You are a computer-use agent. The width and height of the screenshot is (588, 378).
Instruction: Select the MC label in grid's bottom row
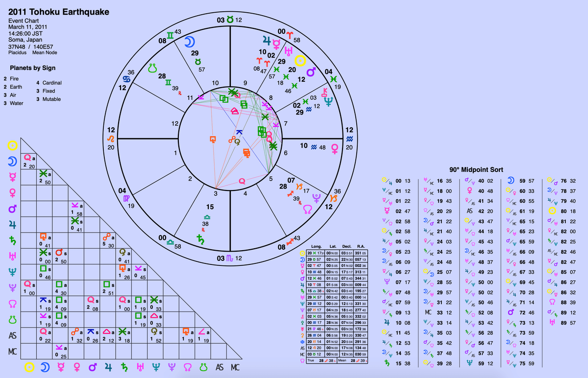[x=235, y=367]
